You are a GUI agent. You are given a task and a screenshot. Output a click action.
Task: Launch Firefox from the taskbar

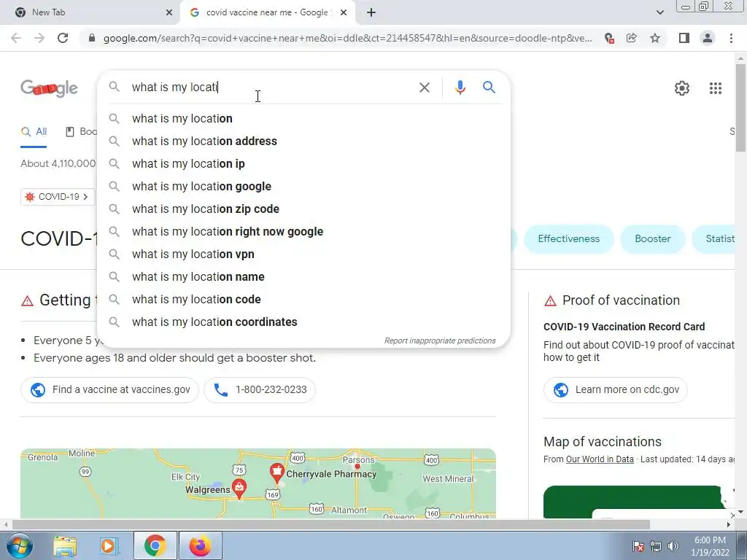[x=200, y=545]
